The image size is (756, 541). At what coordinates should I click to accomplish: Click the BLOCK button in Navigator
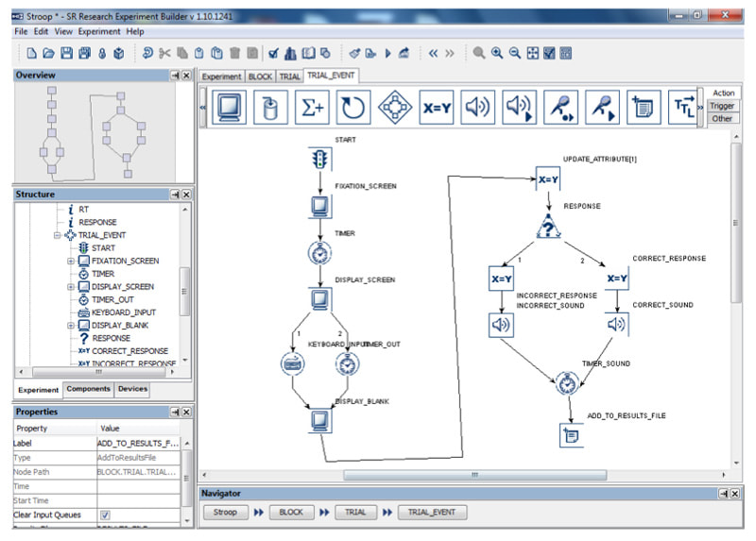pos(291,512)
